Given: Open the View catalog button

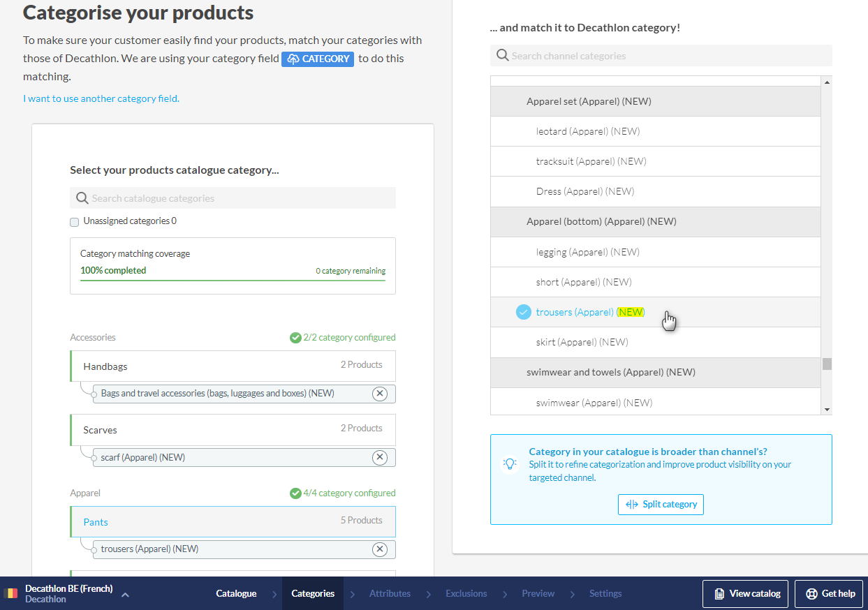Looking at the screenshot, I should [746, 593].
